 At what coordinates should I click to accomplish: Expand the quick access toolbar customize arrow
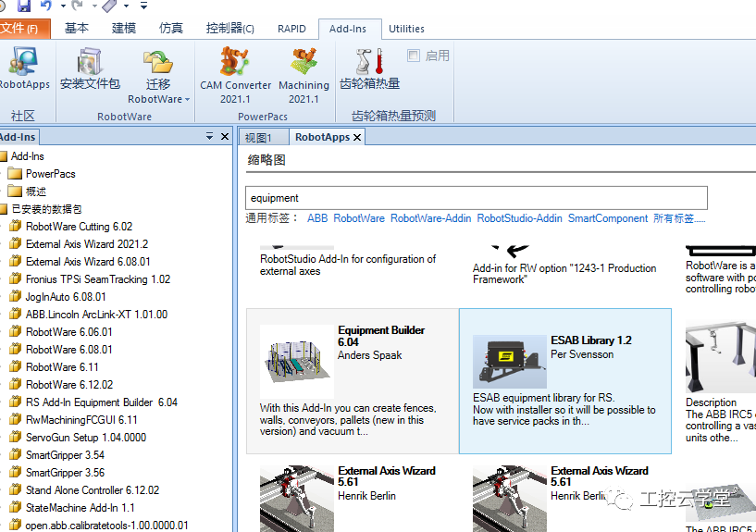click(x=143, y=6)
